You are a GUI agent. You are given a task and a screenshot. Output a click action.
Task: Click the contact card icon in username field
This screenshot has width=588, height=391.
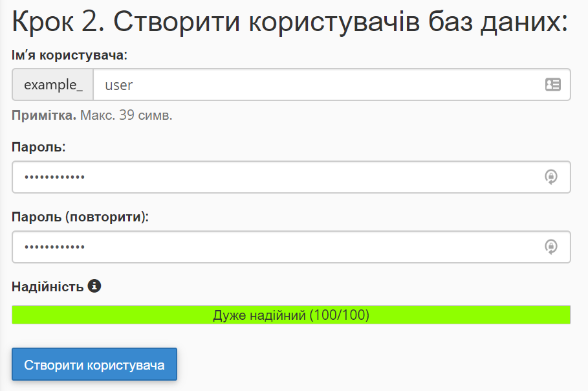coord(552,85)
